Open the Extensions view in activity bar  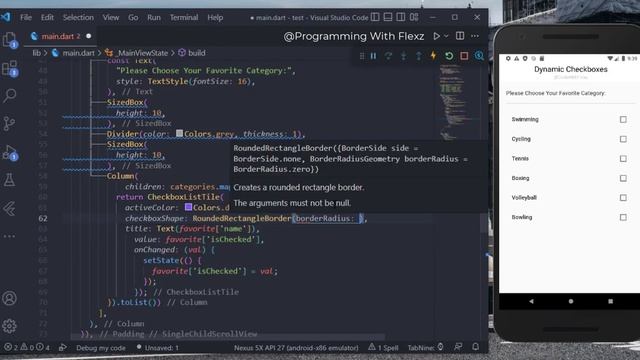(10, 68)
